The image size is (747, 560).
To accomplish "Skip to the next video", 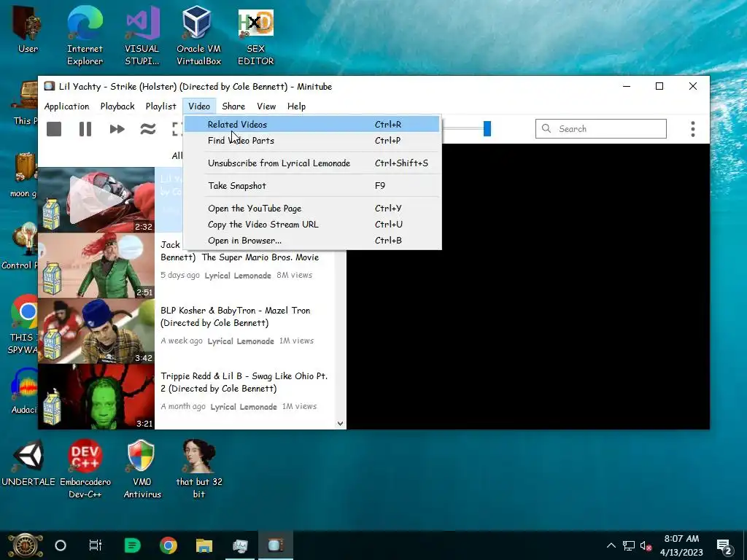I will [x=117, y=129].
